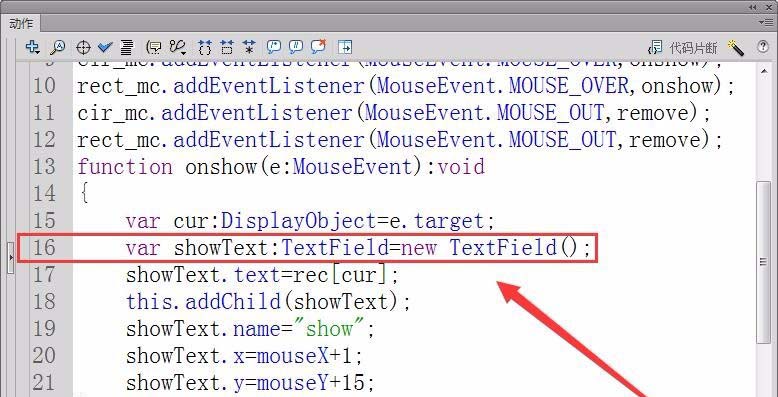Image resolution: width=778 pixels, height=397 pixels.
Task: Apply line comment with the // icon
Action: tap(296, 48)
